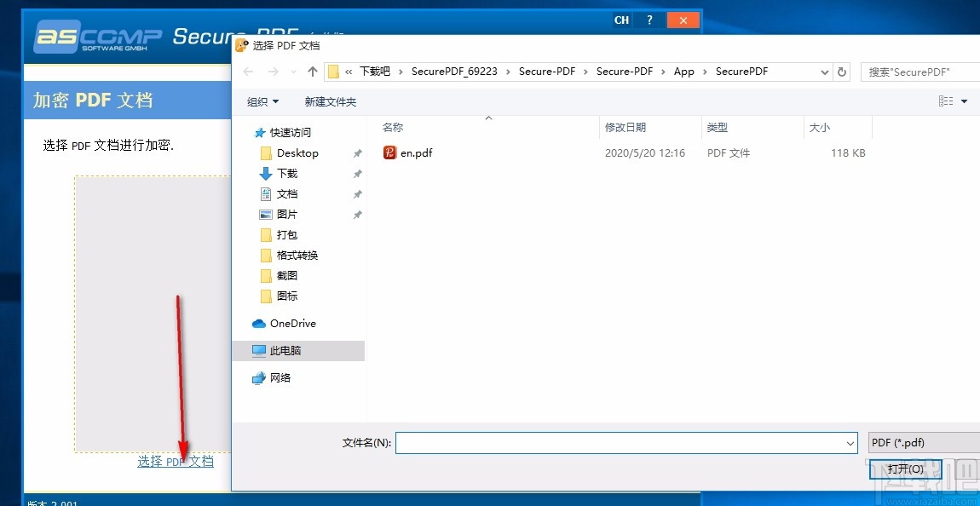Click the CH language icon in the title bar
Viewport: 980px width, 506px height.
tap(621, 19)
